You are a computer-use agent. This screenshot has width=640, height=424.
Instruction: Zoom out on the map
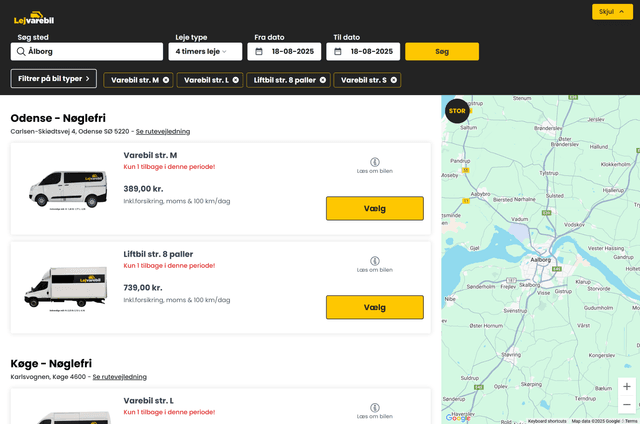click(627, 405)
